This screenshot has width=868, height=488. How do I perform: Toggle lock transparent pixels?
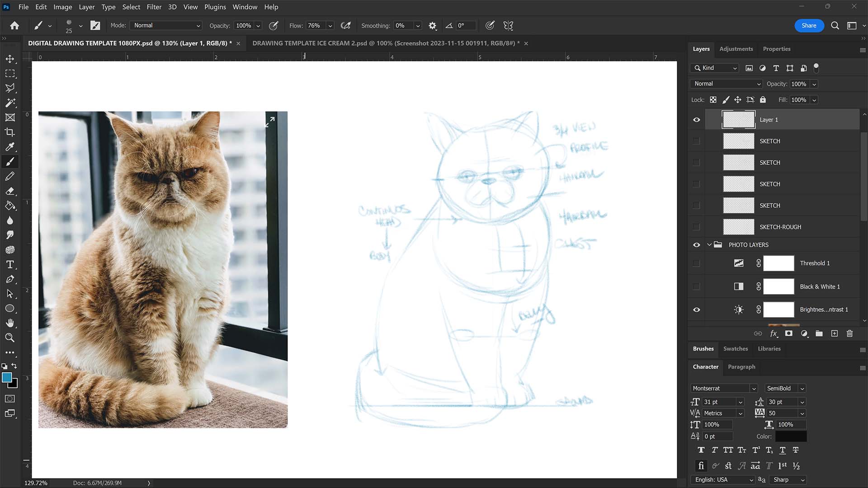tap(713, 100)
